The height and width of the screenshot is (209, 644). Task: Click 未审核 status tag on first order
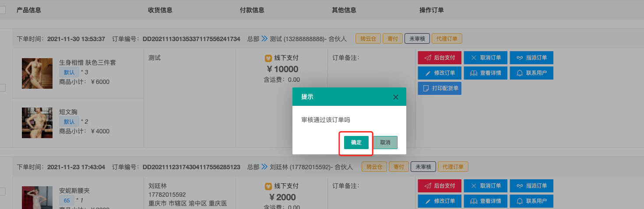[x=417, y=38]
